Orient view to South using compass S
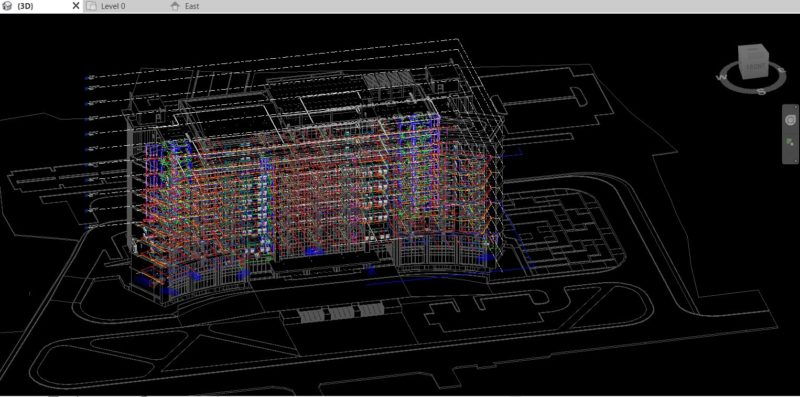Viewport: 800px width, 397px height. [760, 92]
